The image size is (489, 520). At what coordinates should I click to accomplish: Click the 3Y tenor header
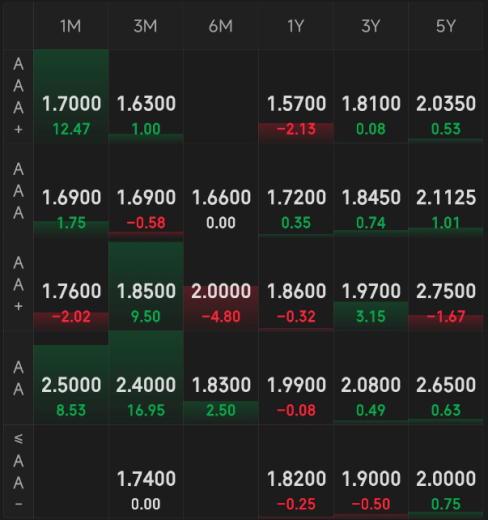tap(371, 26)
